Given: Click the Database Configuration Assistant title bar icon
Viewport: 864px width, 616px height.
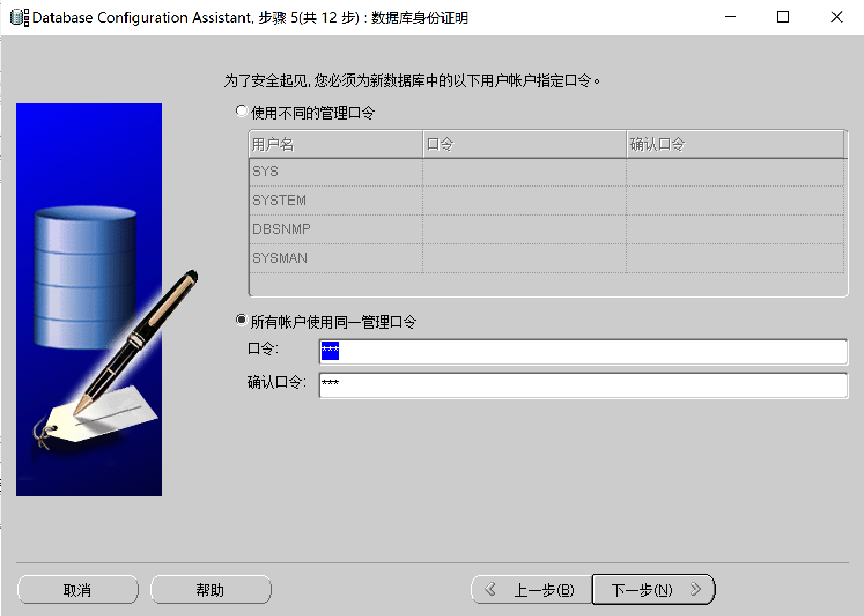Looking at the screenshot, I should [x=19, y=18].
